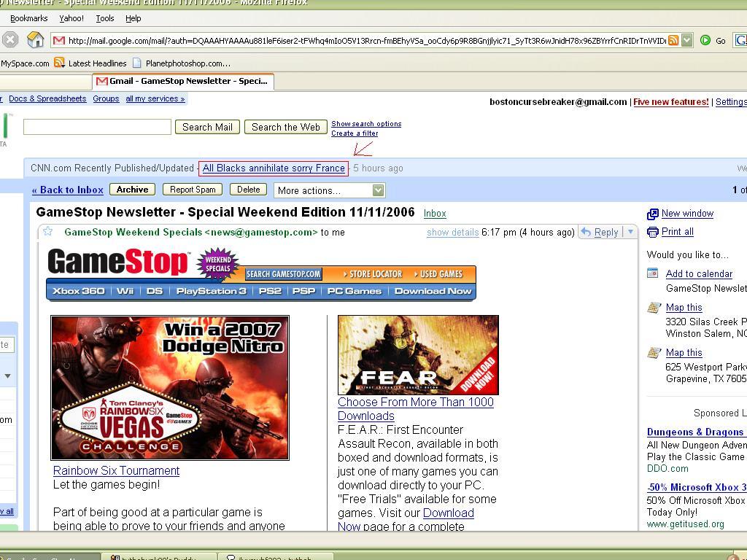Expand the Reply options arrow

630,232
